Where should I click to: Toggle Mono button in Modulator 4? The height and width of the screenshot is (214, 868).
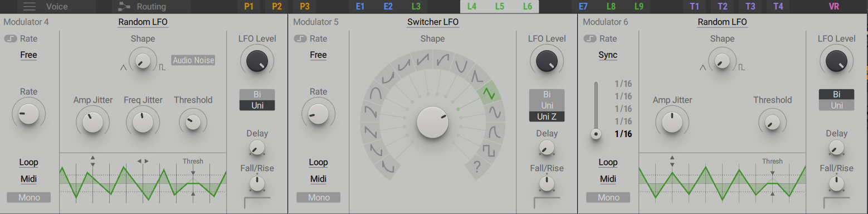pos(28,197)
